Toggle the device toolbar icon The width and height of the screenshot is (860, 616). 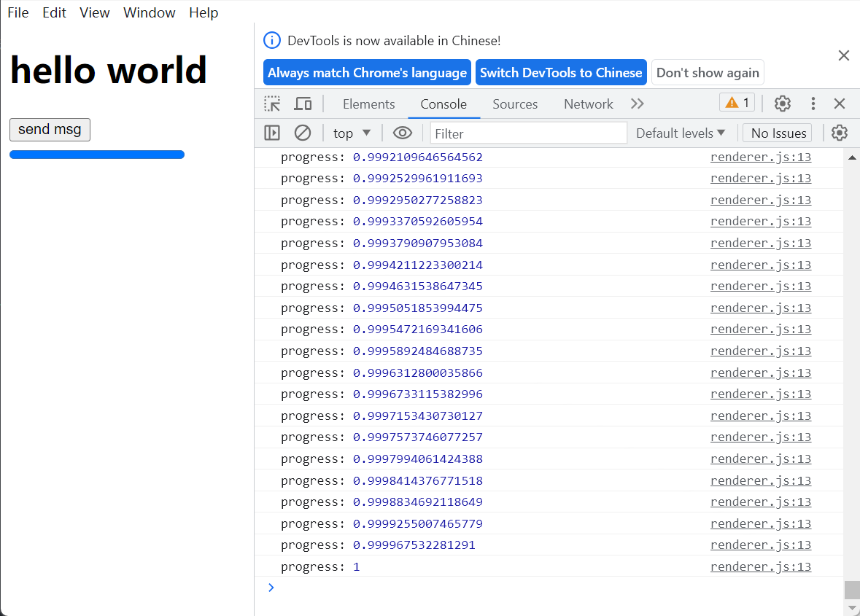pyautogui.click(x=303, y=104)
